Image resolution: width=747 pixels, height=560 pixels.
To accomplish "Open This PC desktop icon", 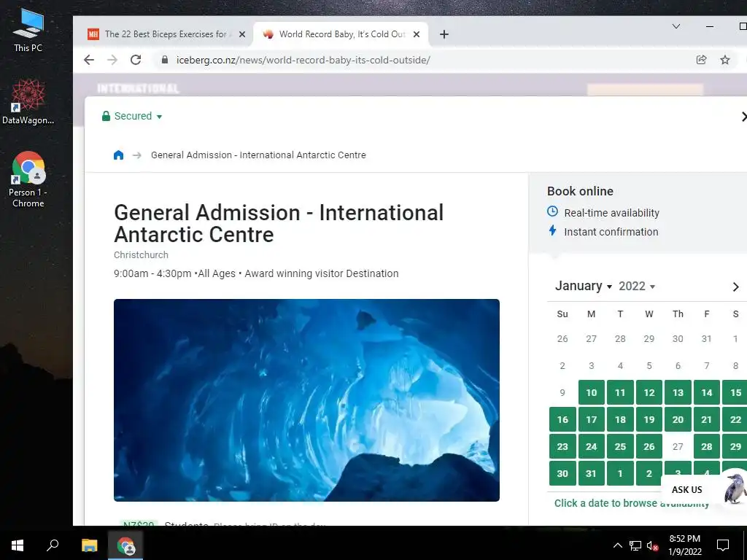I will [x=28, y=29].
